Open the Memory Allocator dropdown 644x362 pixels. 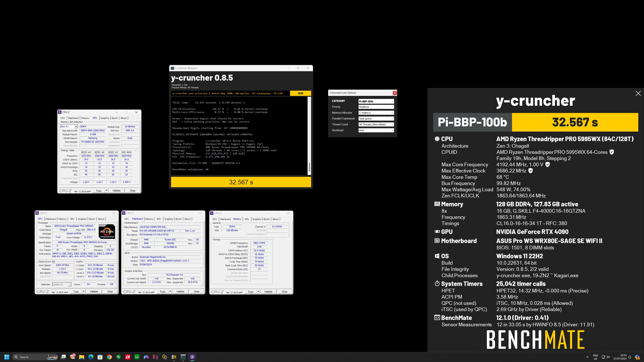376,113
